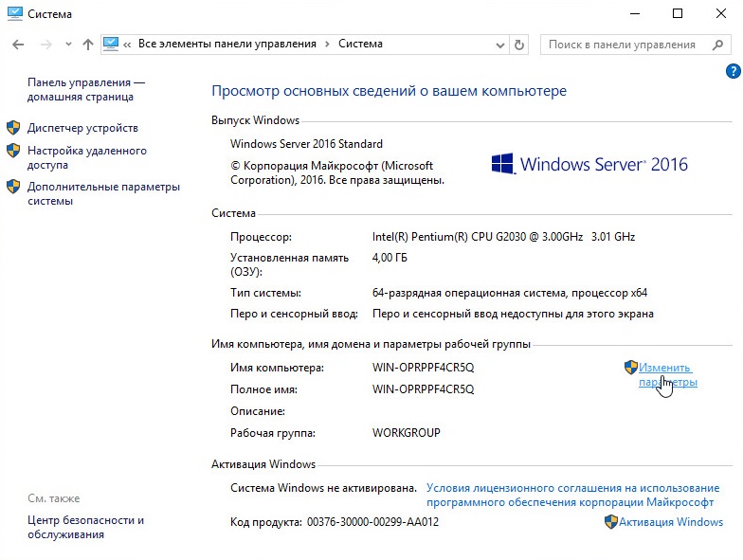Click the Windows Server 2016 Standard text
The height and width of the screenshot is (560, 743).
[x=306, y=144]
